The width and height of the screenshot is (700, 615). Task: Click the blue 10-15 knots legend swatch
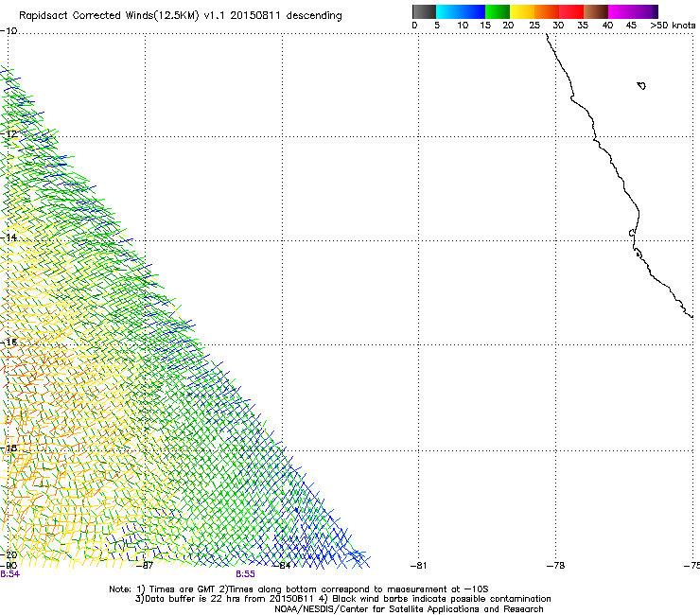pyautogui.click(x=473, y=11)
